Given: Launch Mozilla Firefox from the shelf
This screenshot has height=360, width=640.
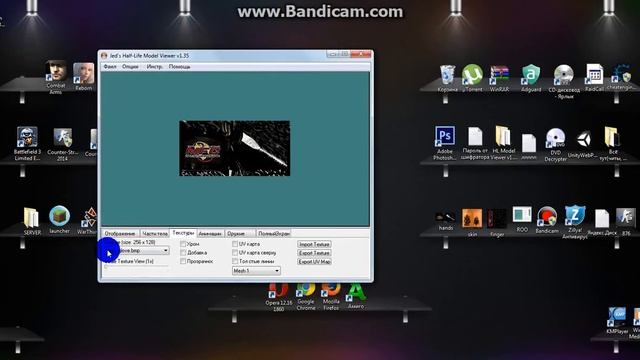Looking at the screenshot, I should [331, 297].
